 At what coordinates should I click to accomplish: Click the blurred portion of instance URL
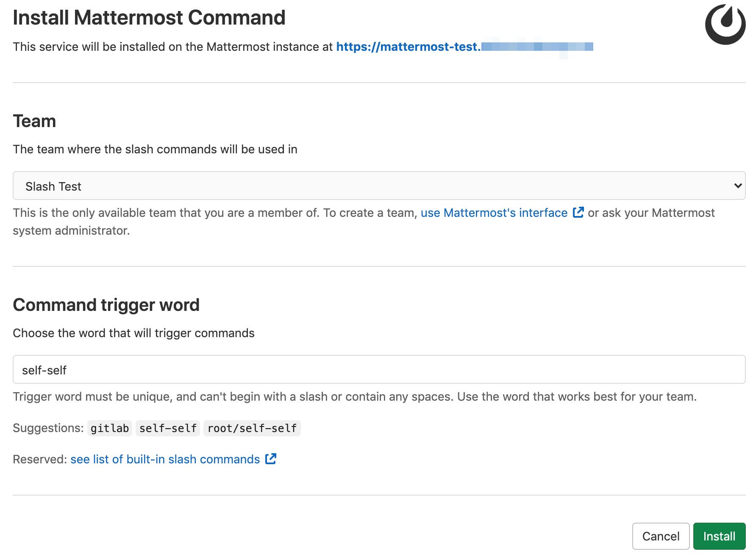click(537, 47)
